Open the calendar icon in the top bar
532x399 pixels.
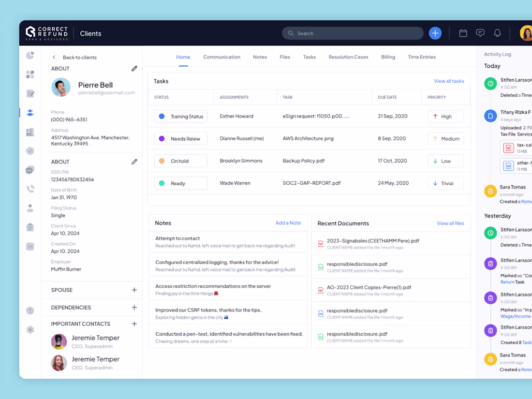pos(463,33)
